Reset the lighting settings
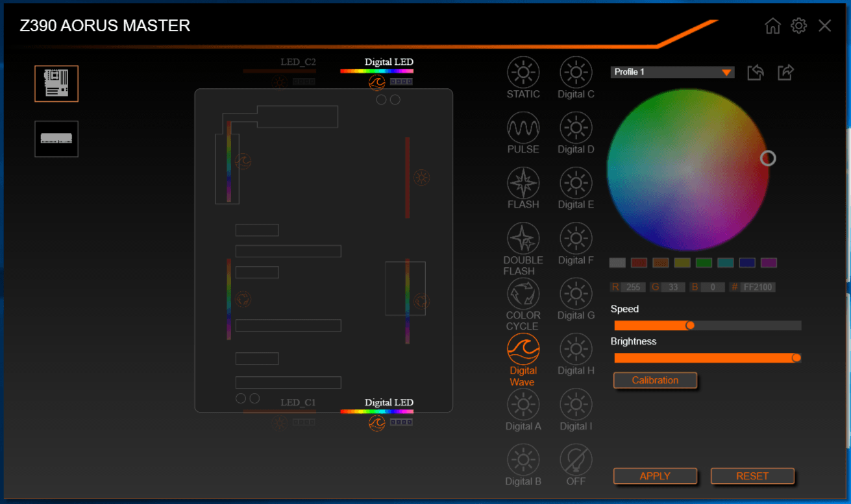This screenshot has width=851, height=504. click(752, 476)
